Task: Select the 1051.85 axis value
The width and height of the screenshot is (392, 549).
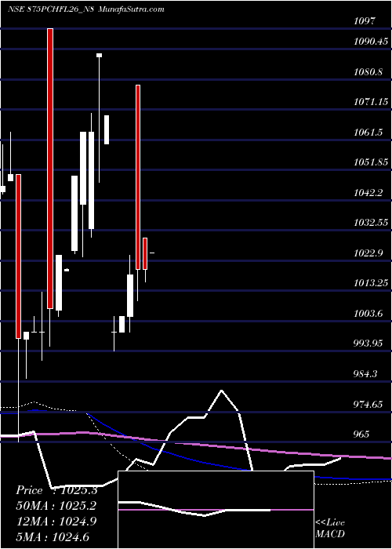Action: [x=371, y=162]
